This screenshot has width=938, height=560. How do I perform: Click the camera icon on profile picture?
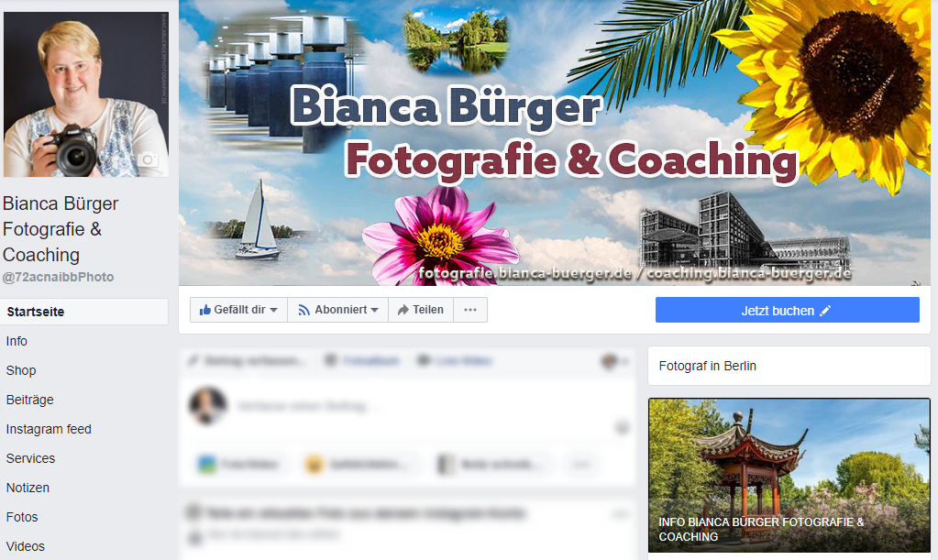pyautogui.click(x=148, y=160)
